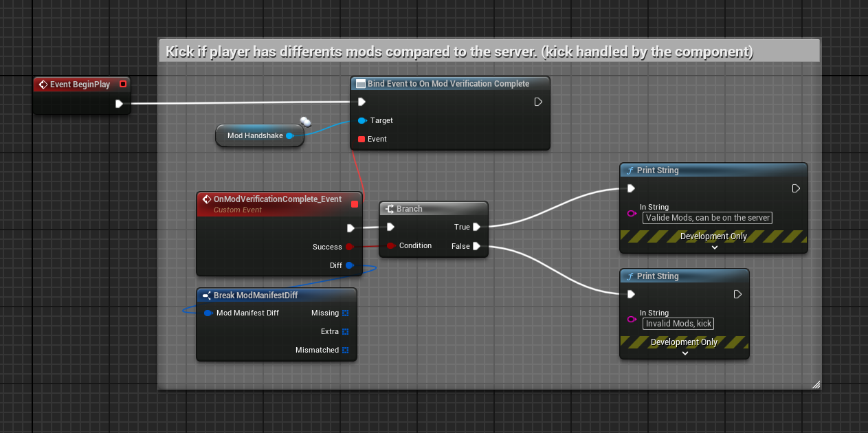This screenshot has width=868, height=433.
Task: Click the upper Print String output exec pin
Action: 796,188
